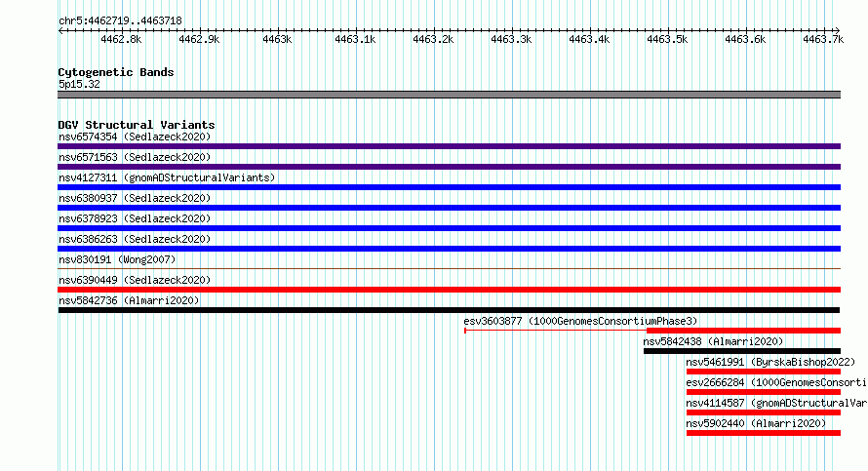Open variant nsv6378923 (Sedlazeck2020)
868x471 pixels.
pos(135,218)
